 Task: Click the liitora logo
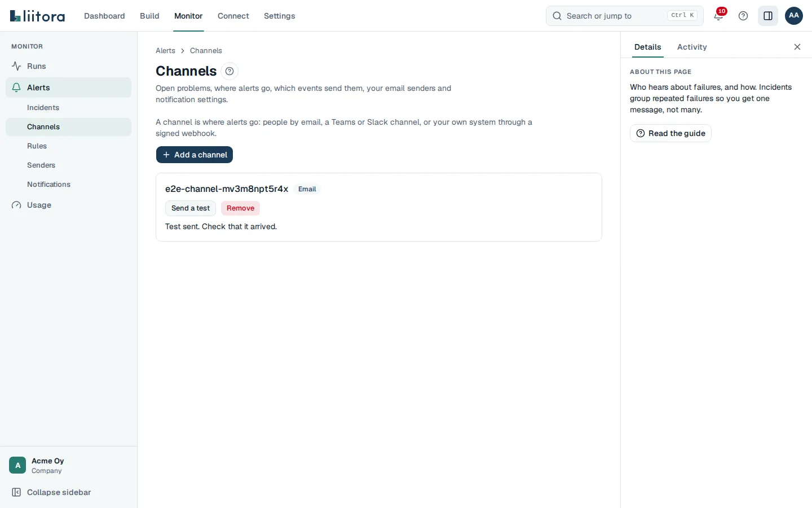tap(37, 16)
